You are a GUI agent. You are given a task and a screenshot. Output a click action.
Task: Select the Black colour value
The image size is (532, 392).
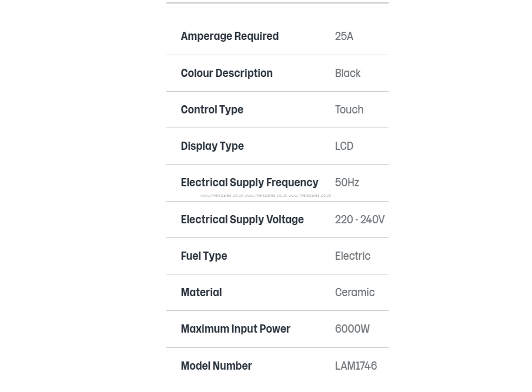coord(348,73)
